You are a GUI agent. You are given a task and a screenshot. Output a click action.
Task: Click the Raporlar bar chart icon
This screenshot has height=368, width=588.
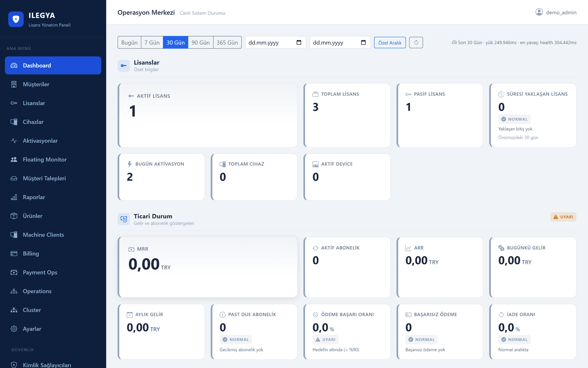(14, 197)
